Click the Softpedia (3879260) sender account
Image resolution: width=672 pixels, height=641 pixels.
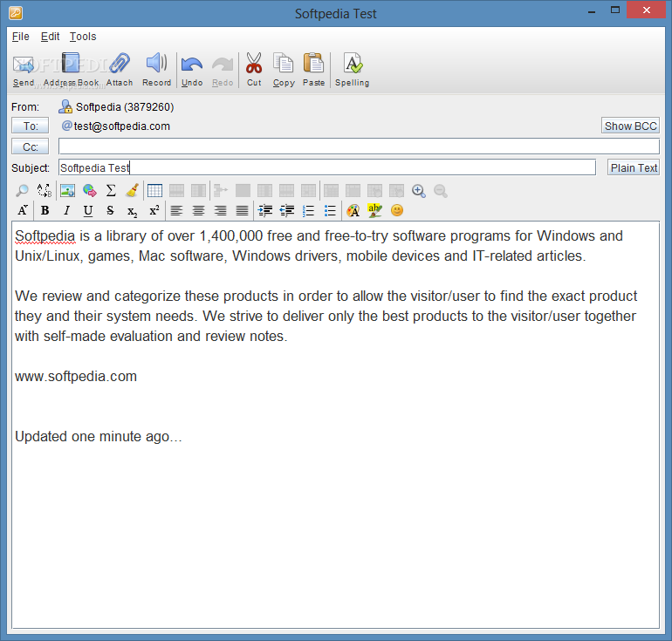click(x=116, y=106)
